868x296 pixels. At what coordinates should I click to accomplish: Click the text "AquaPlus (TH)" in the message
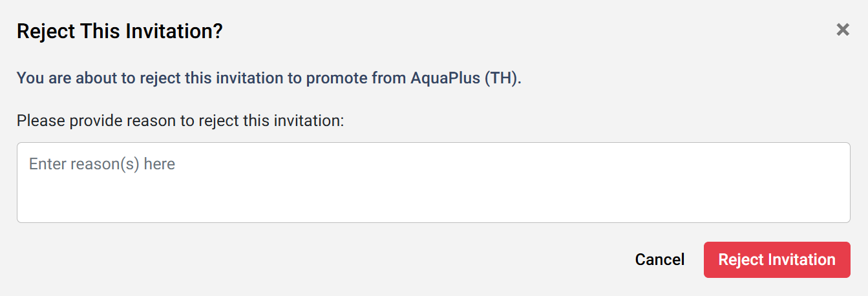[x=465, y=79]
